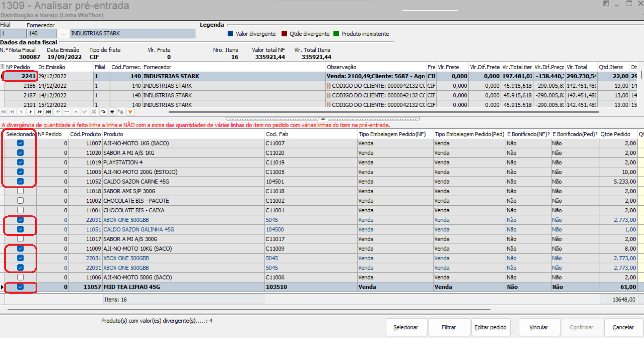Click the edit record triangle icon

pyautogui.click(x=76, y=112)
